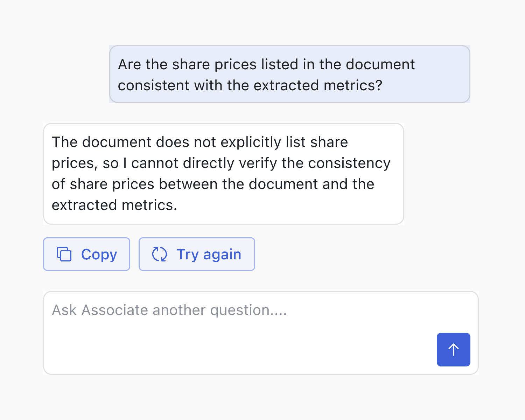Click the user's share prices question bubble

289,74
